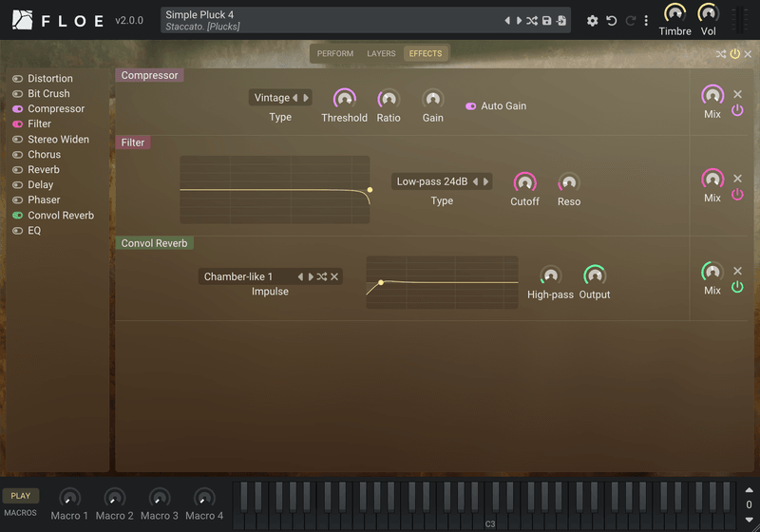Switch to the LAYERS tab
Image resolution: width=760 pixels, height=532 pixels.
click(x=381, y=54)
